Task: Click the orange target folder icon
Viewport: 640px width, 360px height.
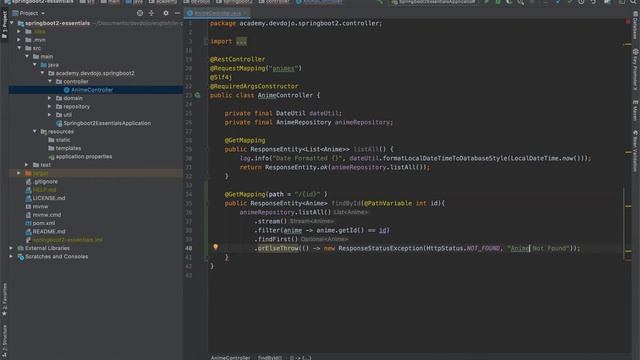Action: pyautogui.click(x=28, y=173)
